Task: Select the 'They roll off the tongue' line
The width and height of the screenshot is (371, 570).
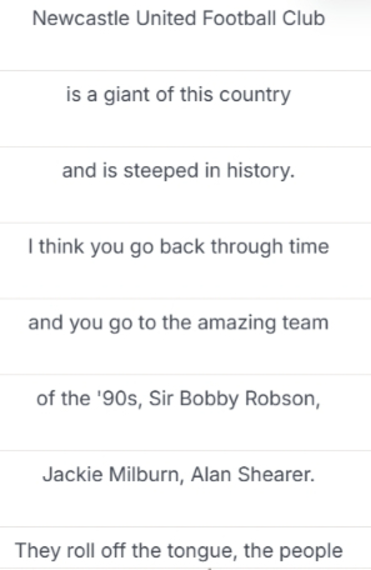Action: 185,548
